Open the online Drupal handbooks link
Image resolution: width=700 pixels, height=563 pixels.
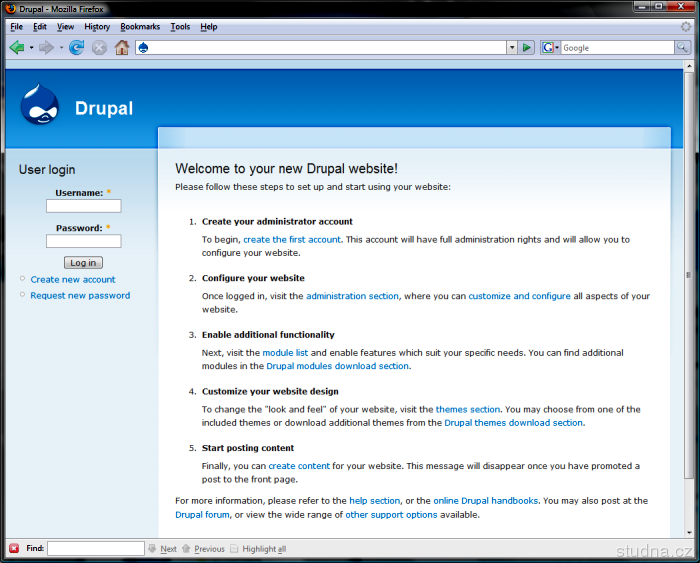[x=486, y=501]
